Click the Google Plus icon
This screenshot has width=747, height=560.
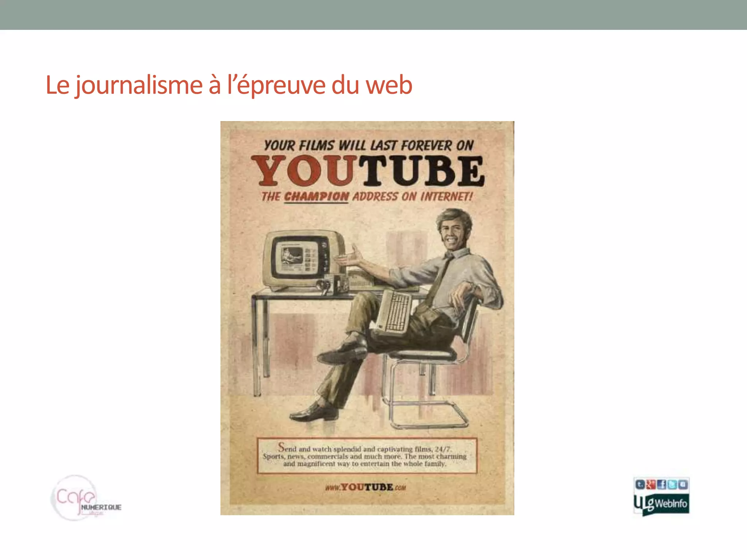click(651, 485)
